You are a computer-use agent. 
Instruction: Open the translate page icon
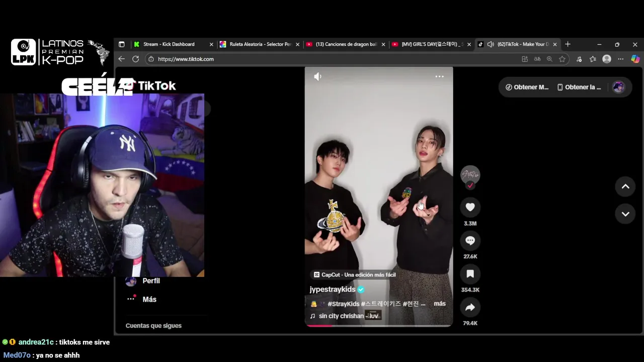click(537, 59)
